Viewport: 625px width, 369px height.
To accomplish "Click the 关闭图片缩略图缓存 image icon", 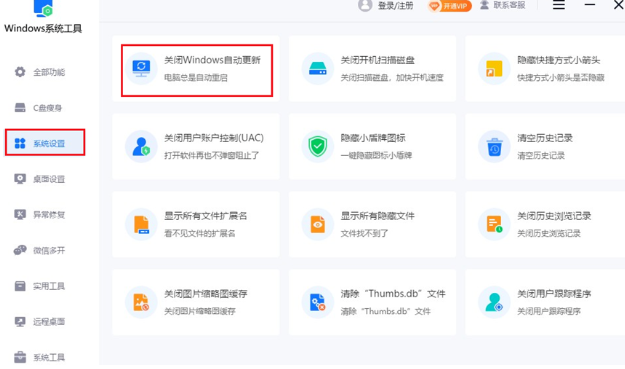I will (x=141, y=302).
